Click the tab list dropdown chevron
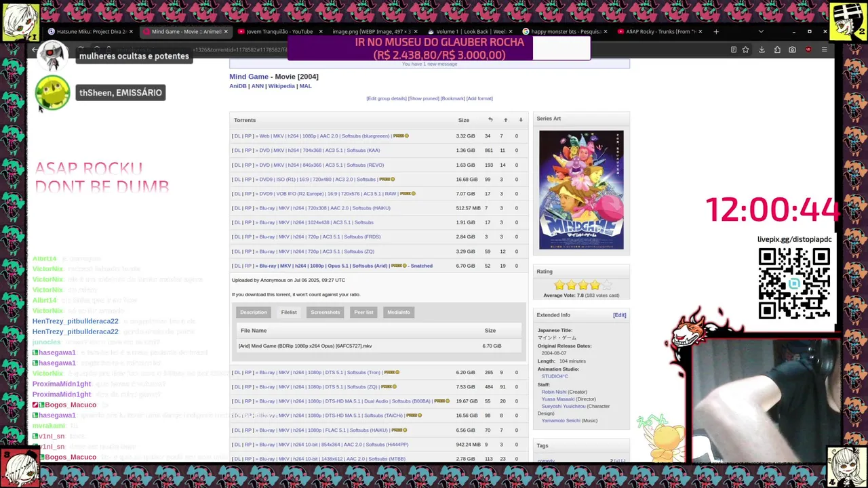 click(760, 31)
